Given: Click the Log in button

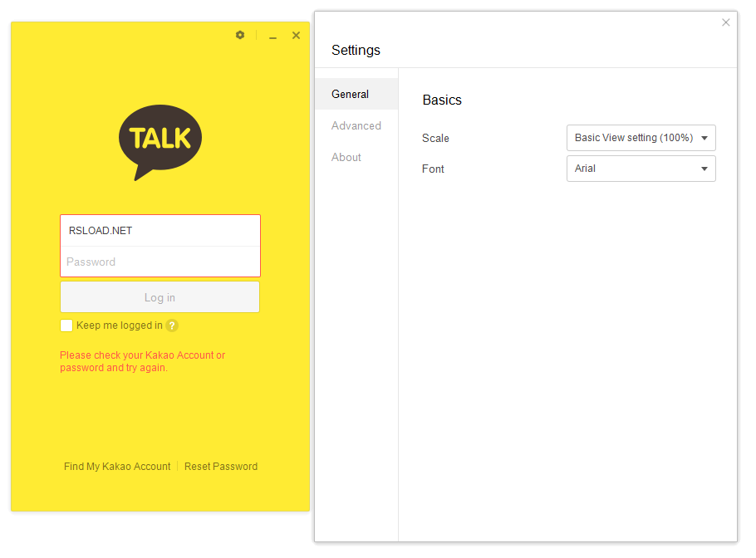Looking at the screenshot, I should point(160,297).
